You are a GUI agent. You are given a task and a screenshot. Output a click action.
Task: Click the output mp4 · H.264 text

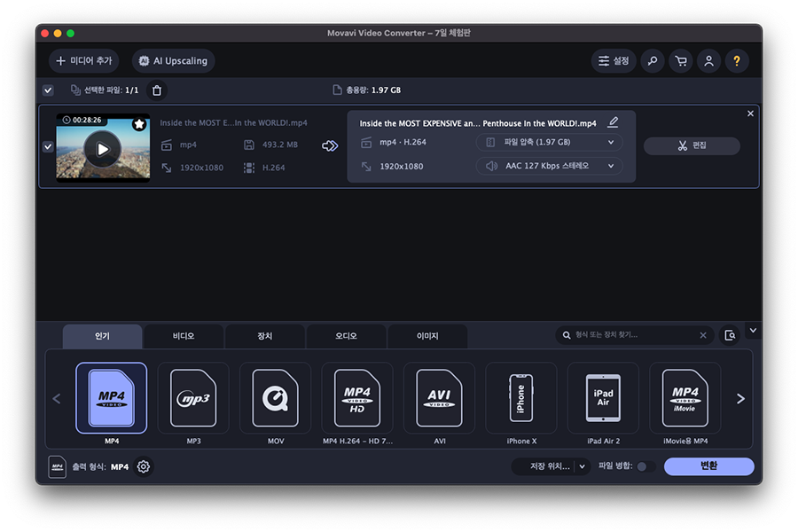point(403,143)
